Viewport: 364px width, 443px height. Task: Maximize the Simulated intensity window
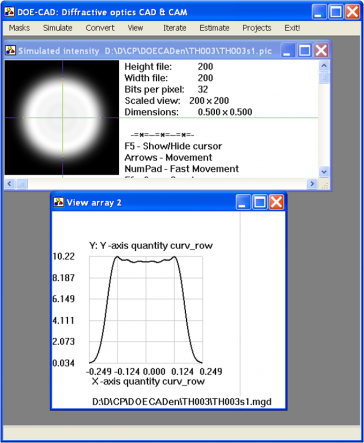(x=304, y=51)
